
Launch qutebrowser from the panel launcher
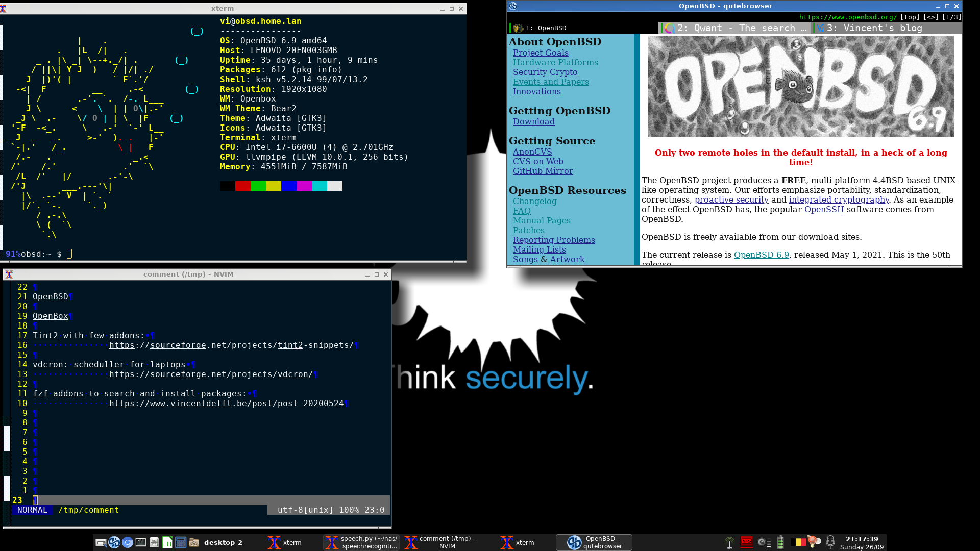point(114,542)
